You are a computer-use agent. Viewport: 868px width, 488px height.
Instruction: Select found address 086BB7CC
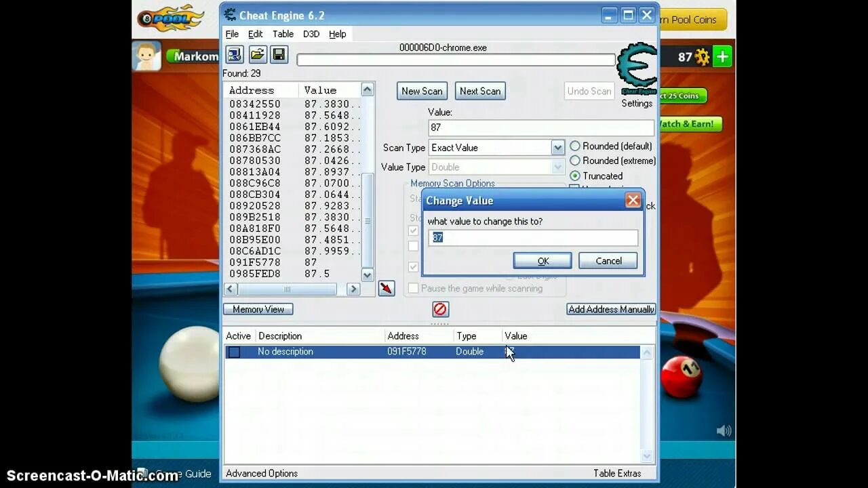click(x=254, y=138)
